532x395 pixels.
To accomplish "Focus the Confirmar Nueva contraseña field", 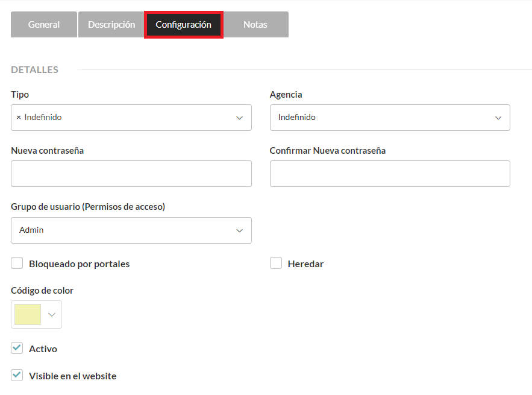I will click(390, 174).
